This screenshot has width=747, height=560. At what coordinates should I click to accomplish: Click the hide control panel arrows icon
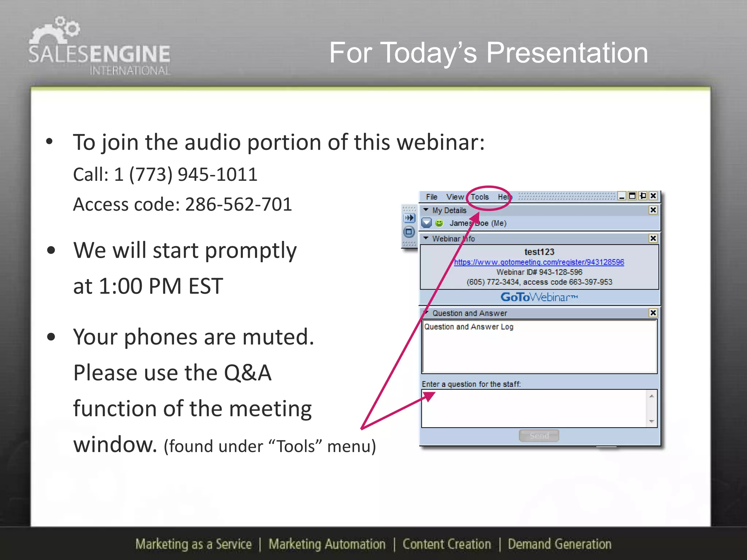409,218
